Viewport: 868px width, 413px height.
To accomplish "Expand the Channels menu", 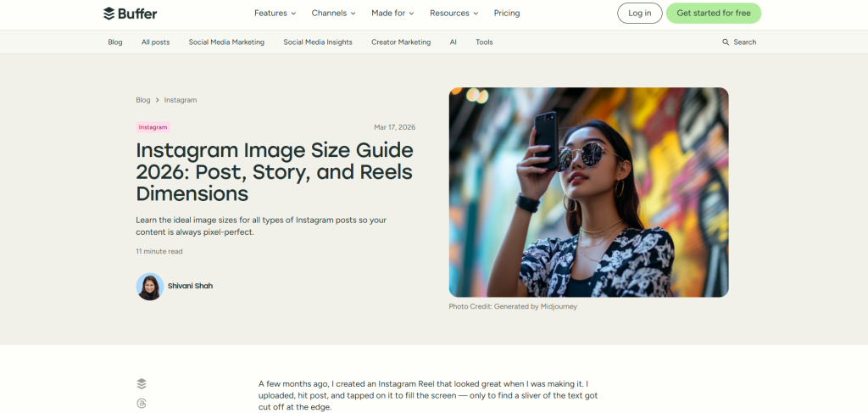I will [x=334, y=14].
